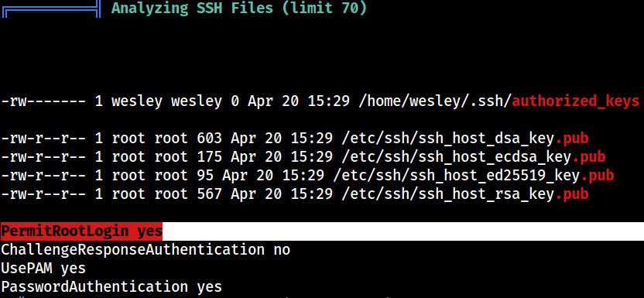644x298 pixels.
Task: Click the /home/wesley/.ssh/ path text
Action: point(434,101)
